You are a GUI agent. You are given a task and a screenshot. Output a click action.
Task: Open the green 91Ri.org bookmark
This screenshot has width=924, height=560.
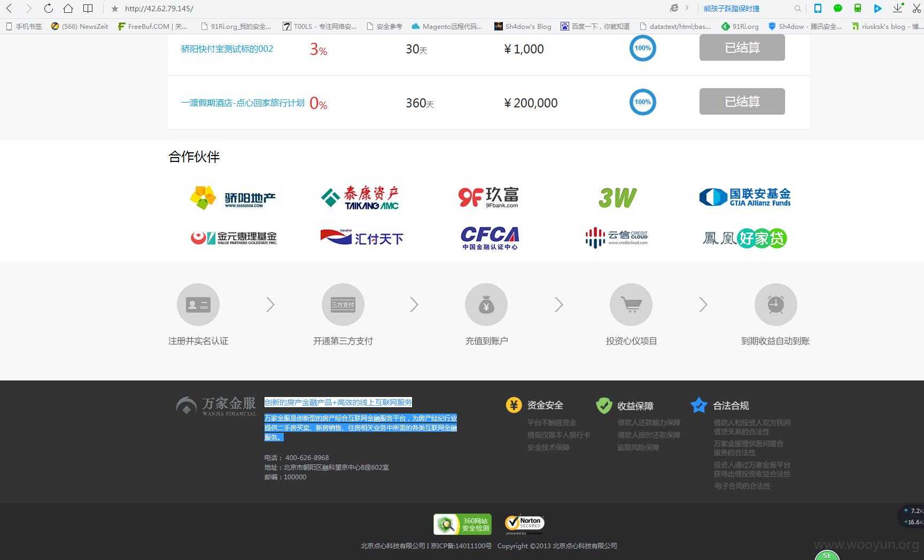(x=740, y=26)
